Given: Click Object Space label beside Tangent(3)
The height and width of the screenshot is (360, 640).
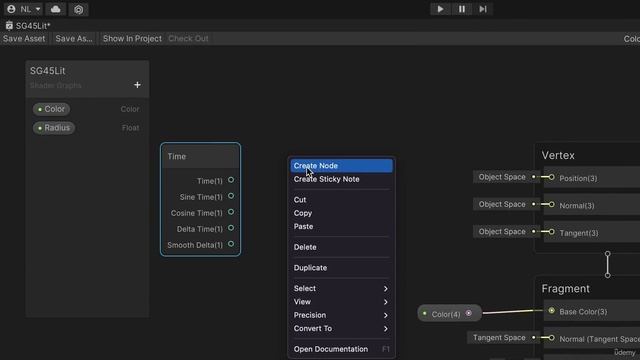Looking at the screenshot, I should [502, 232].
